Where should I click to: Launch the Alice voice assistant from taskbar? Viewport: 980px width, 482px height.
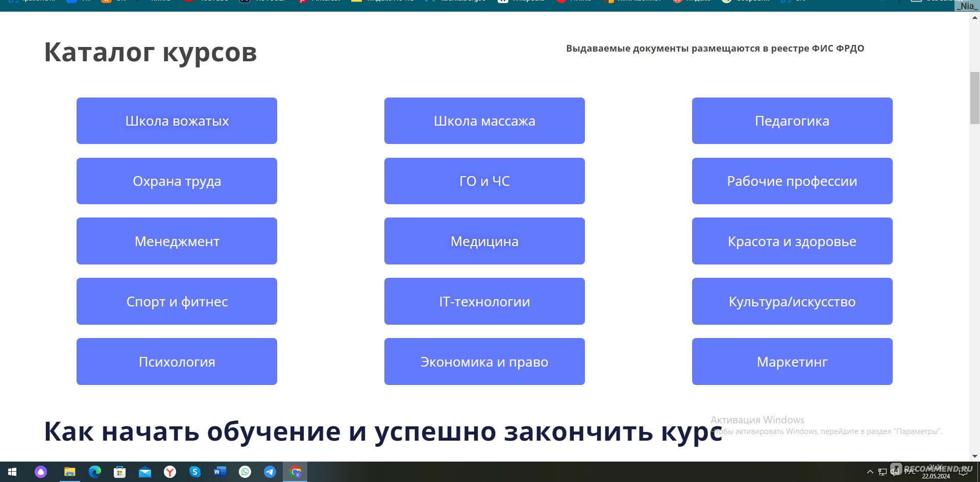[x=41, y=472]
